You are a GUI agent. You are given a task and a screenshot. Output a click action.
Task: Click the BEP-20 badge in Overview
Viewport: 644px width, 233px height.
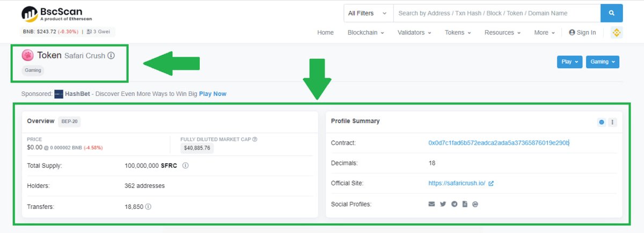coord(70,122)
